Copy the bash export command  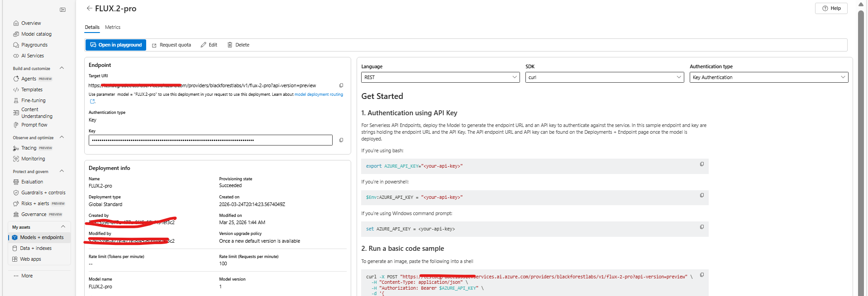click(702, 164)
